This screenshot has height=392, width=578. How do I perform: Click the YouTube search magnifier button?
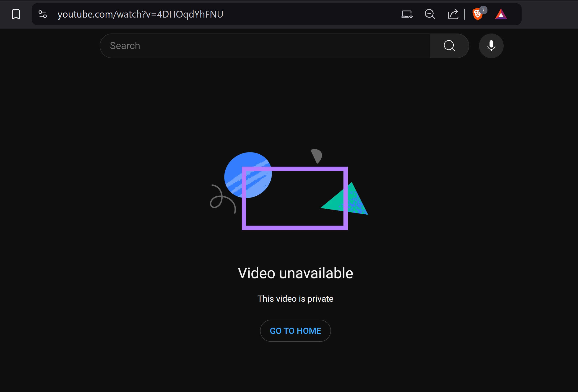pyautogui.click(x=449, y=46)
